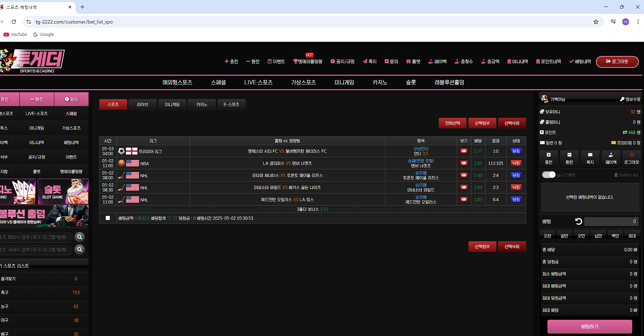This screenshot has height=336, width=644.
Task: Open 미니게임 main menu
Action: click(344, 82)
